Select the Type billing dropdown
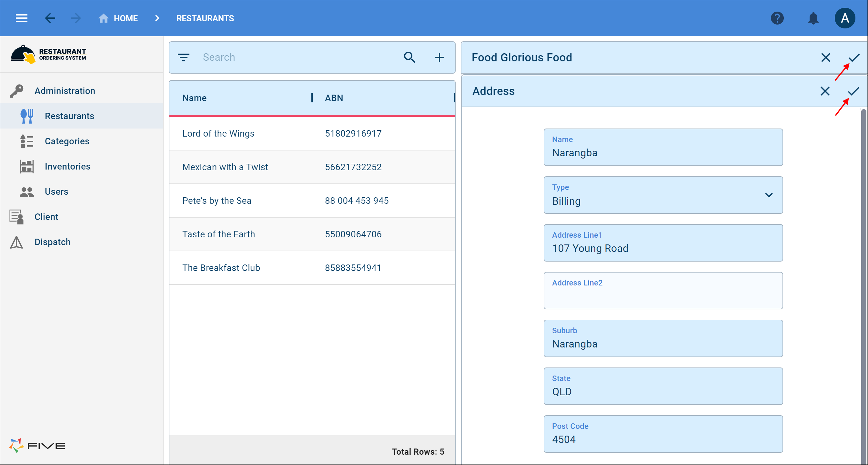 pyautogui.click(x=663, y=195)
